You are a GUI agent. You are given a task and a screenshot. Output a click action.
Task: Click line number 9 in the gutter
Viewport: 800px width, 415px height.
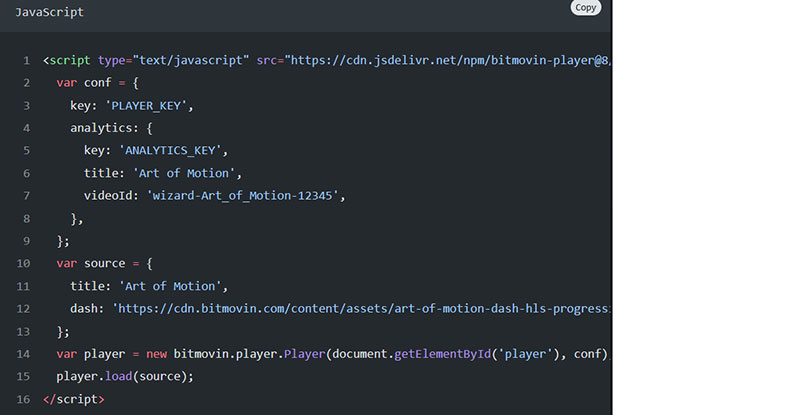[x=27, y=241]
